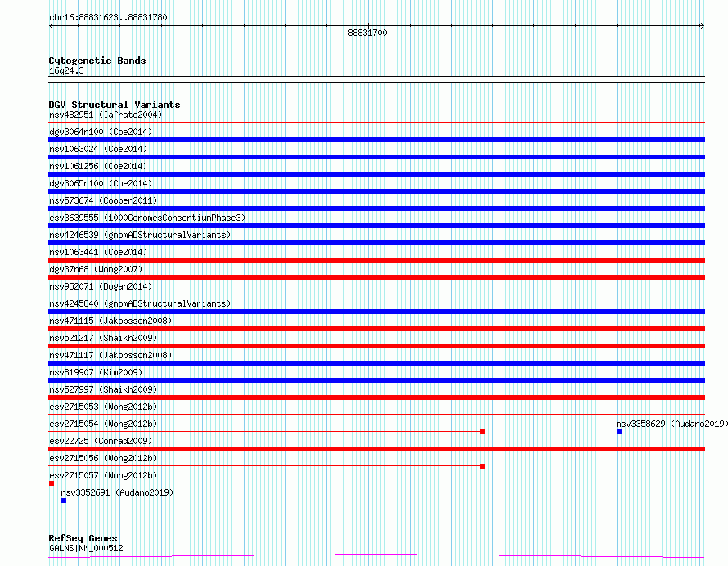Viewport: 728px width, 566px height.
Task: Click blue square marker under nsv3352691
Action: pyautogui.click(x=64, y=501)
